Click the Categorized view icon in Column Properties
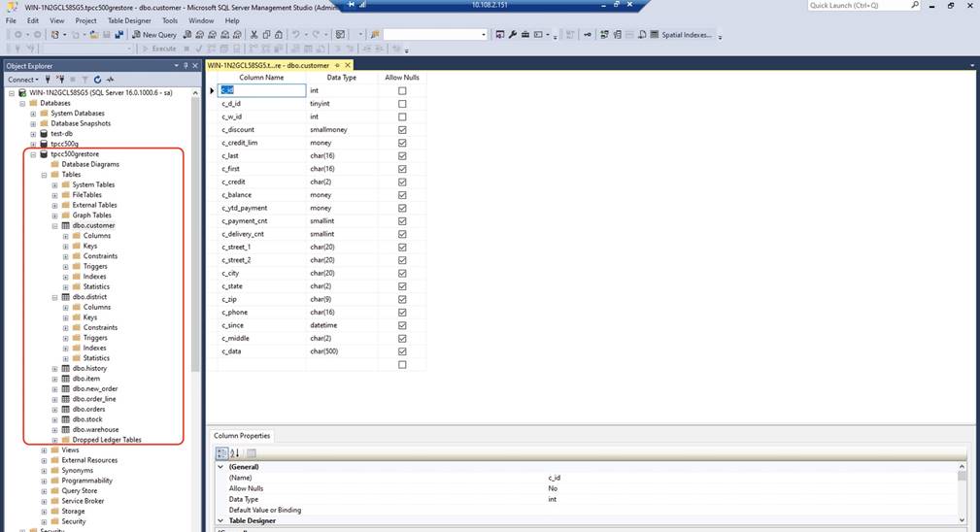The height and width of the screenshot is (532, 980). coord(221,453)
